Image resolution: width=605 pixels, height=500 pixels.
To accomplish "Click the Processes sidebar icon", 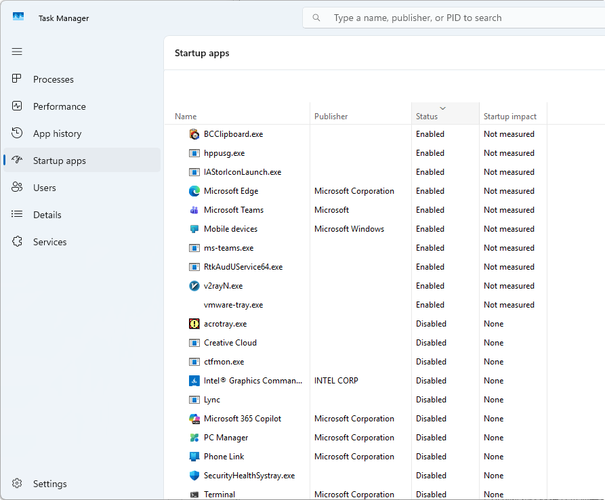I will [x=17, y=79].
